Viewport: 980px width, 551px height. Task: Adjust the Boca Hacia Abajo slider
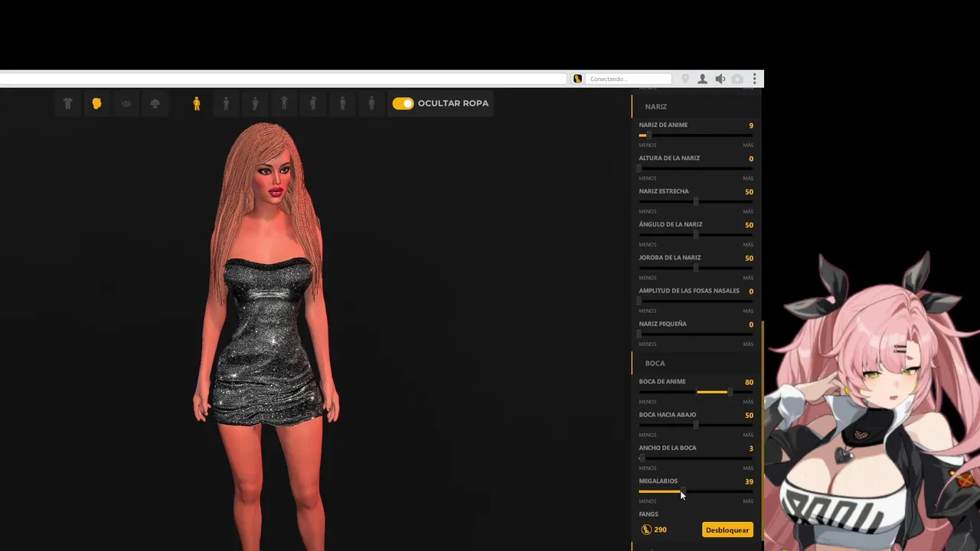[x=696, y=425]
